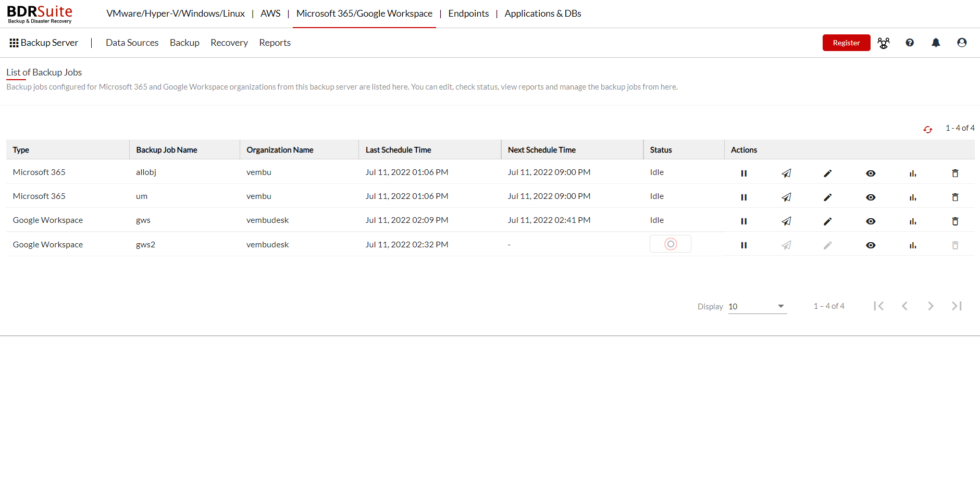The image size is (980, 477).
Task: Expand the Display rows dropdown
Action: (x=757, y=306)
